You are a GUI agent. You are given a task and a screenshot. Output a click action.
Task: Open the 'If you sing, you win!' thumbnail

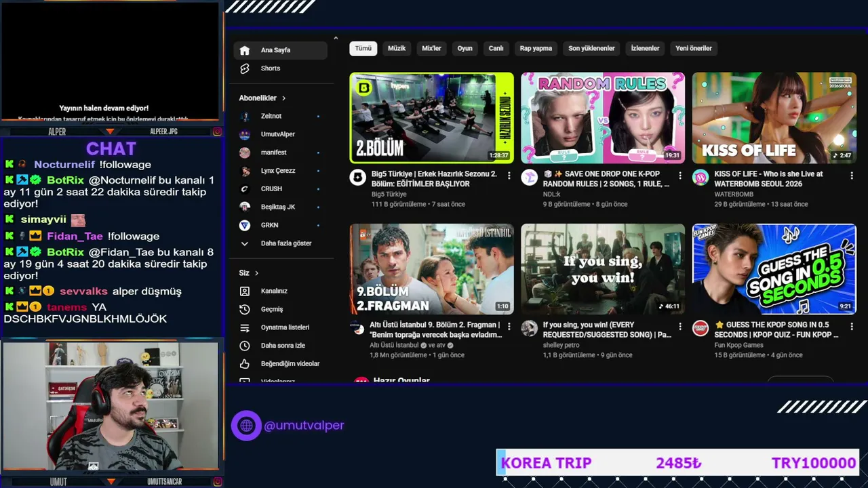tap(603, 269)
